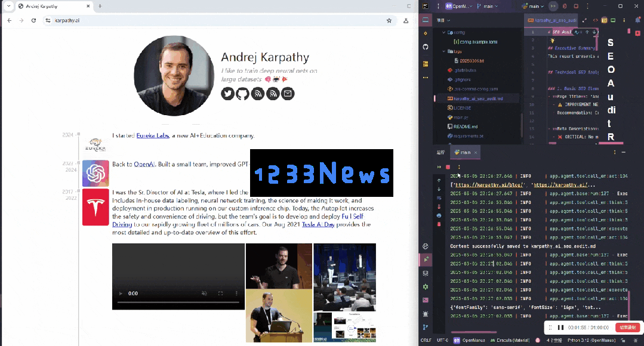Viewport: 644px width, 346px height.
Task: Pause the screen recording
Action: coord(560,328)
